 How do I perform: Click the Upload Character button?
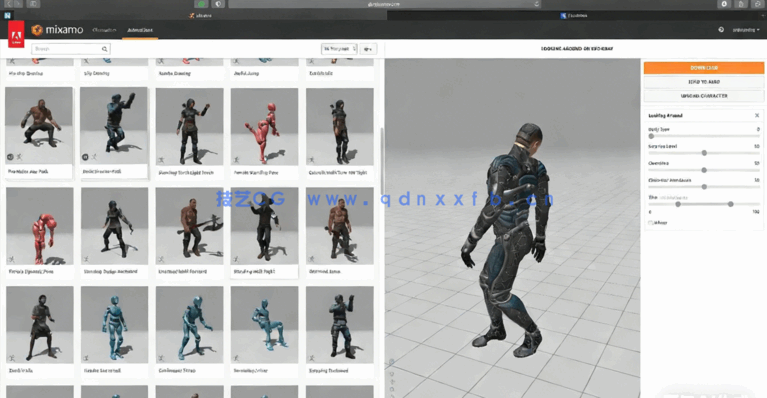(704, 96)
